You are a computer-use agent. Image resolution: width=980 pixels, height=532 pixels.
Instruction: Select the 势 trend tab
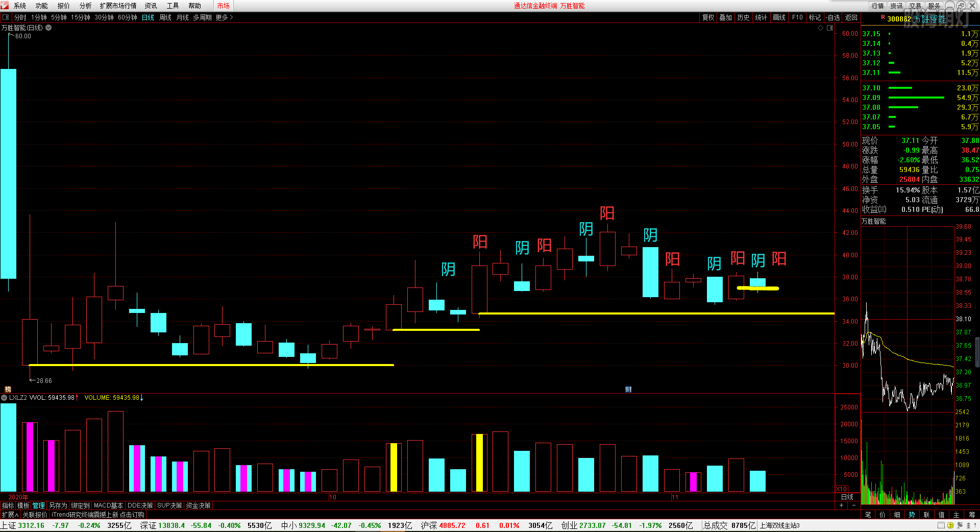[912, 515]
